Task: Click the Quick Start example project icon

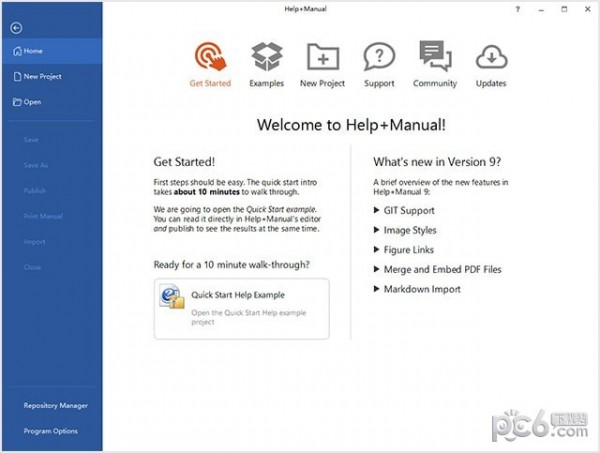Action: pos(172,296)
